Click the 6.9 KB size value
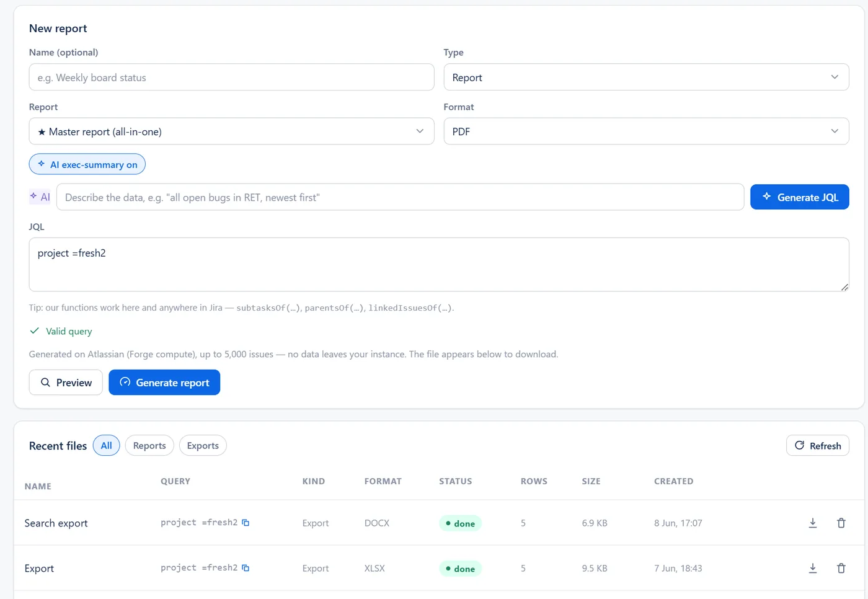Viewport: 868px width, 599px height. pos(595,523)
